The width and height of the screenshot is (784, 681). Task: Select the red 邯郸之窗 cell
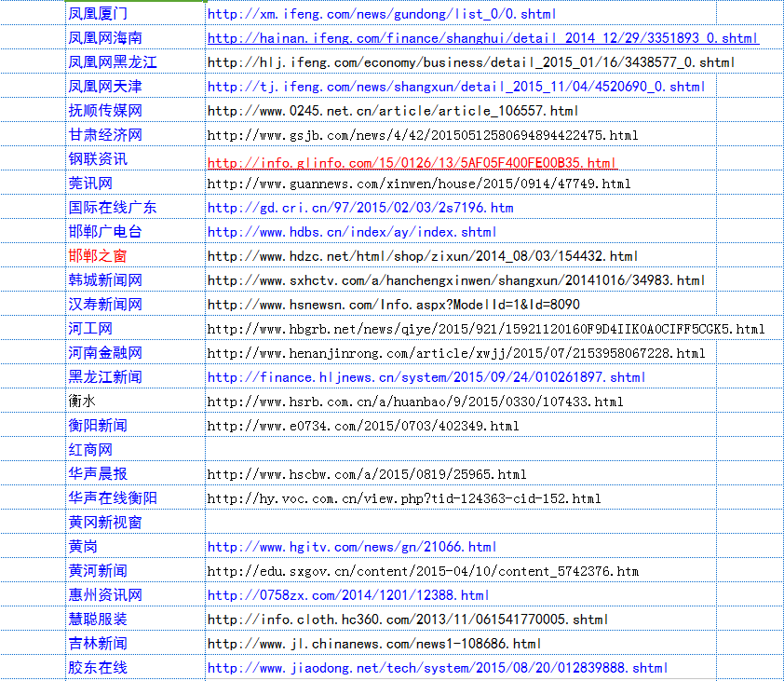pyautogui.click(x=136, y=255)
